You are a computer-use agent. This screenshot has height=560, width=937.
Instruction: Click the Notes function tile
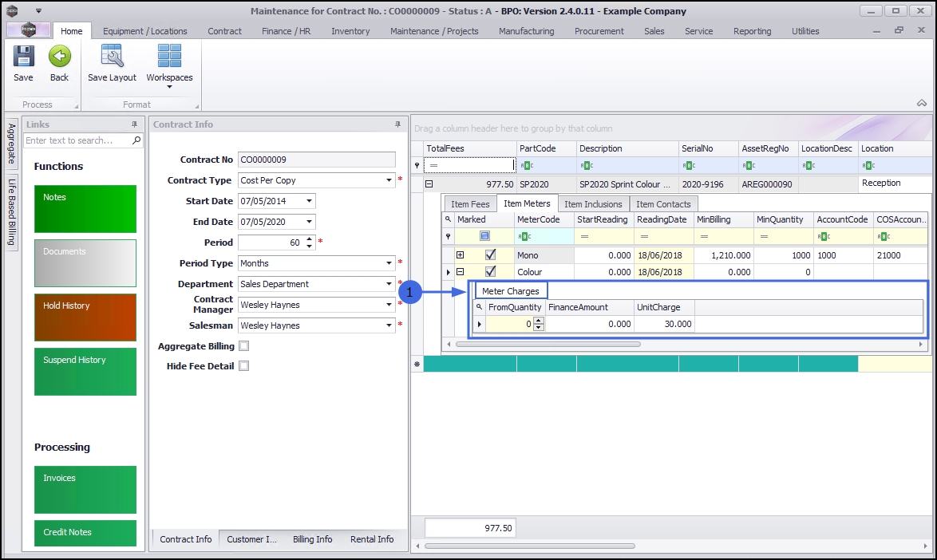point(85,208)
